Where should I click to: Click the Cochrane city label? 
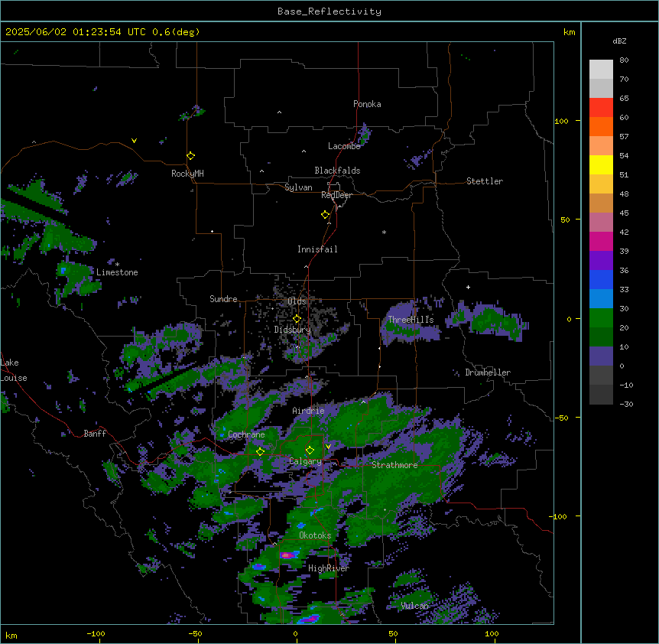click(246, 434)
